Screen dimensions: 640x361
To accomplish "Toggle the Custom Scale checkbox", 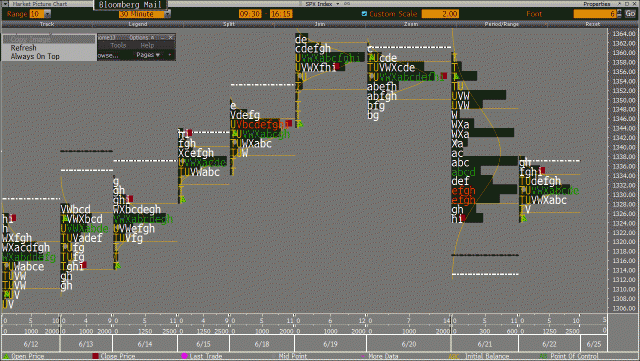I will click(x=364, y=14).
